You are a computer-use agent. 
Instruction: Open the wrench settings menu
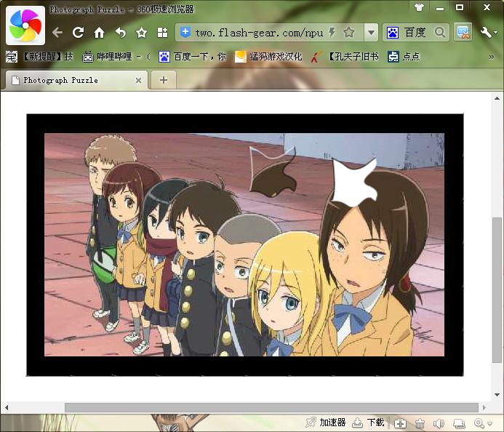coord(489,33)
